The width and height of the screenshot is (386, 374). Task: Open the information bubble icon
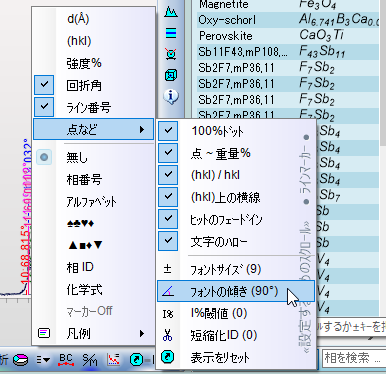click(171, 97)
